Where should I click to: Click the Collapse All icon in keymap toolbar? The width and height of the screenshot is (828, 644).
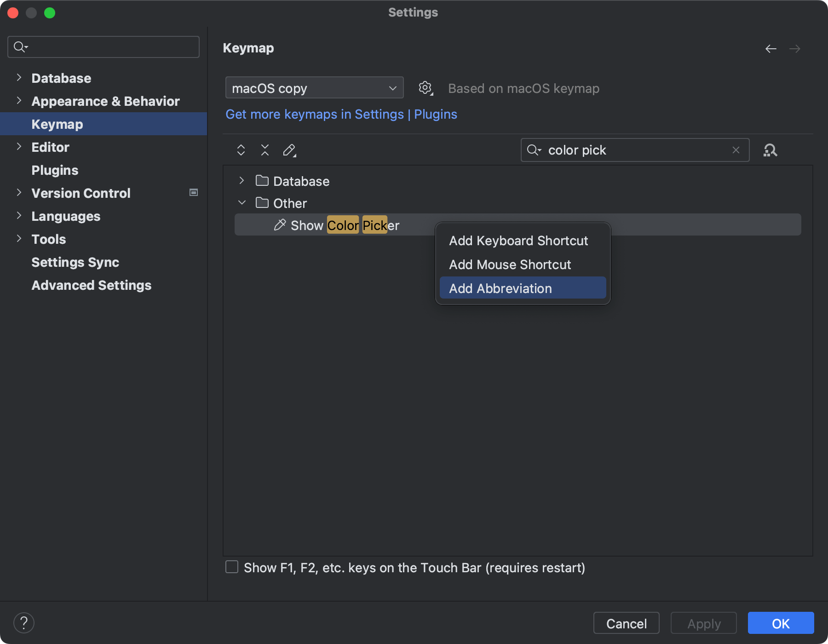click(x=265, y=150)
